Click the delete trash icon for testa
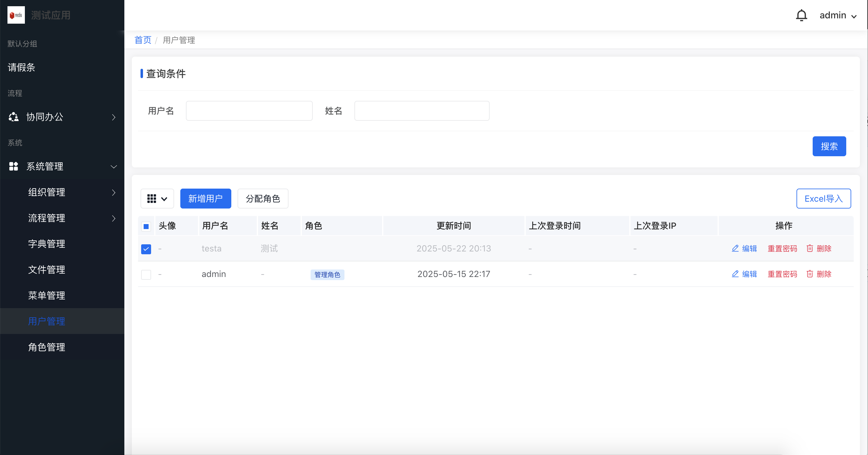This screenshot has height=455, width=868. (810, 249)
